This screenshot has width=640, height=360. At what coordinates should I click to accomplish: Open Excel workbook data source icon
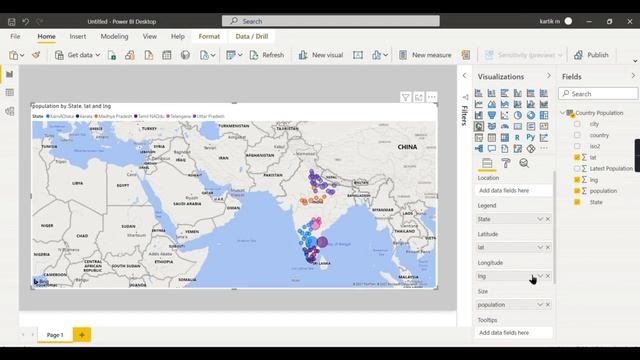112,55
